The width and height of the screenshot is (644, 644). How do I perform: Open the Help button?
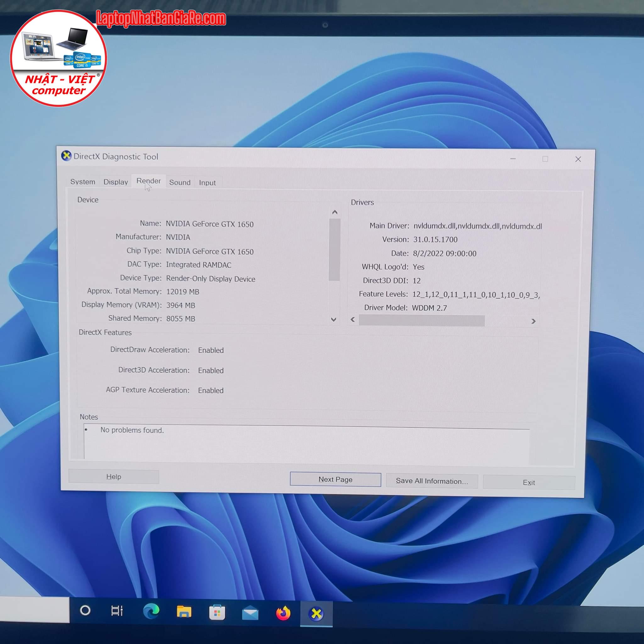click(x=114, y=477)
